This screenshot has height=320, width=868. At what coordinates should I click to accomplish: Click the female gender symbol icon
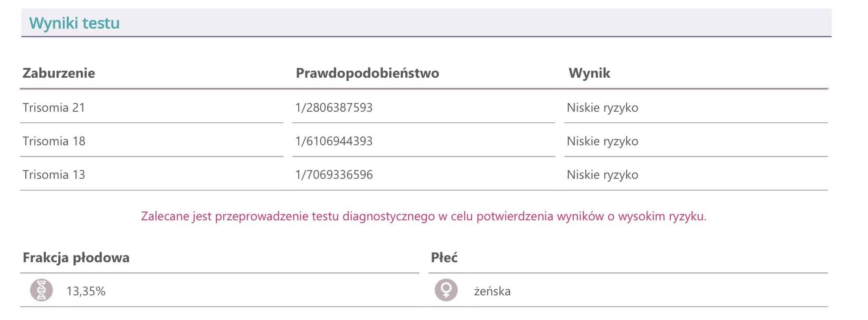pyautogui.click(x=446, y=290)
